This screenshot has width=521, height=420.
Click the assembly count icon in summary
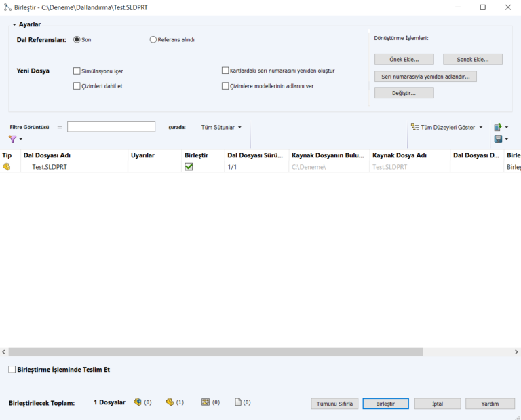click(x=138, y=402)
